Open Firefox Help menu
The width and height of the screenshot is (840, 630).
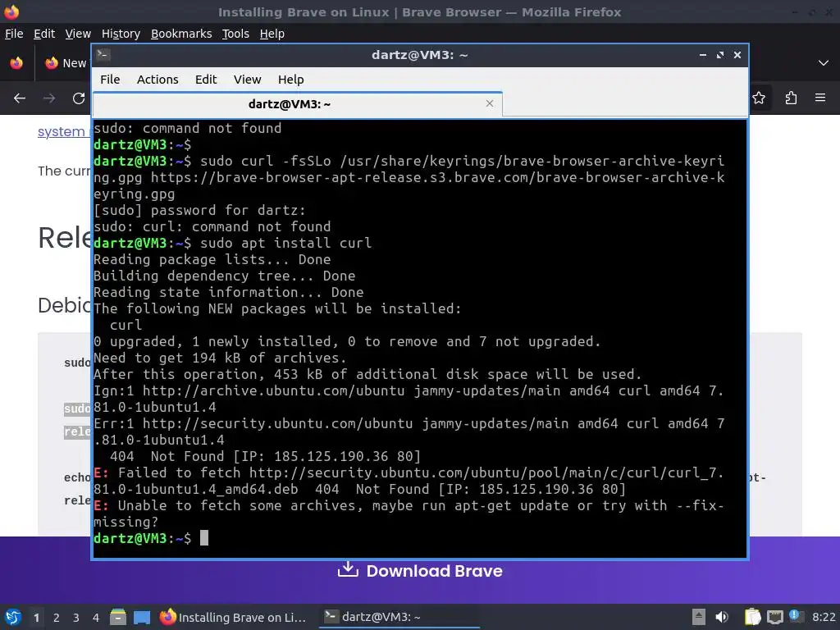click(x=272, y=34)
